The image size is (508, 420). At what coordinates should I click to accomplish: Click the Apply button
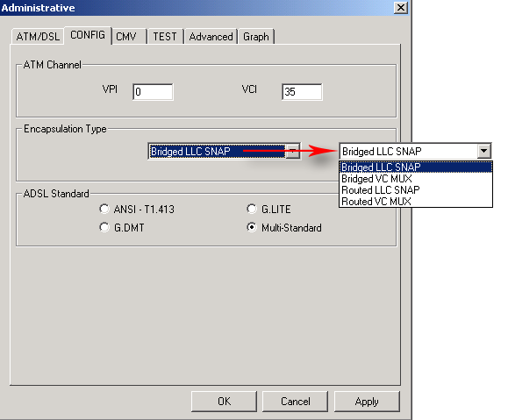(x=367, y=402)
